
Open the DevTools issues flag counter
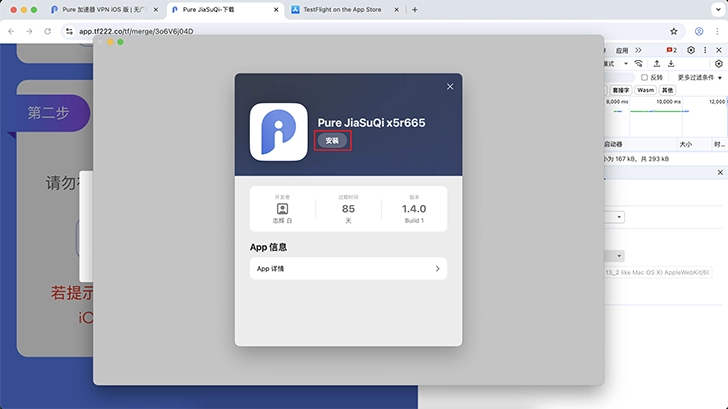point(671,50)
